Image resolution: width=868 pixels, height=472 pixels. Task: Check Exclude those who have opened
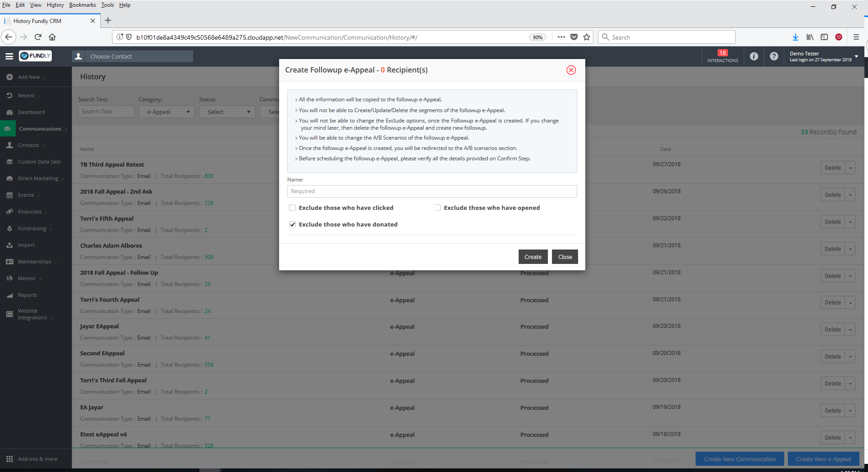[x=437, y=208]
